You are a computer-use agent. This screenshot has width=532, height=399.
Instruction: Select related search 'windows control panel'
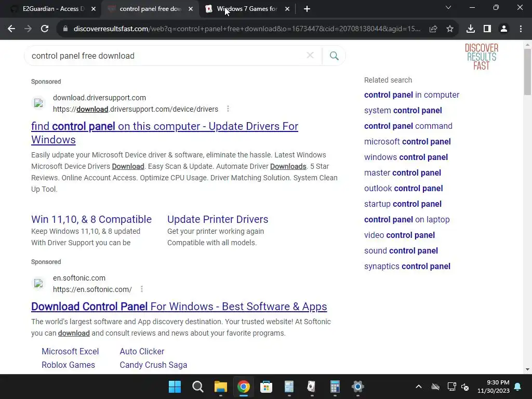pos(406,157)
